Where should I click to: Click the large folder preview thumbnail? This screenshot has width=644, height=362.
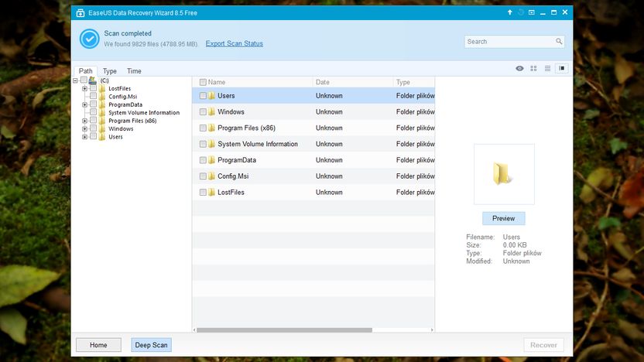click(x=504, y=174)
